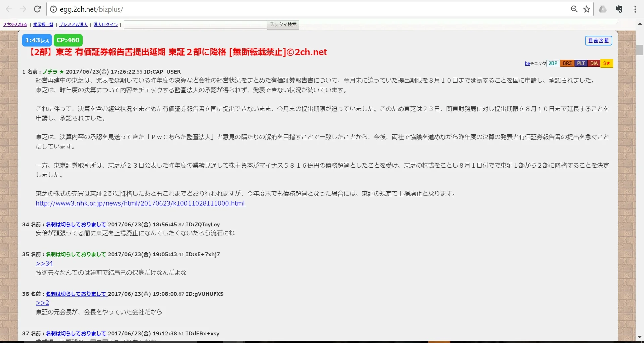This screenshot has width=644, height=343.
Task: Click the scrollbar up arrow
Action: click(640, 24)
